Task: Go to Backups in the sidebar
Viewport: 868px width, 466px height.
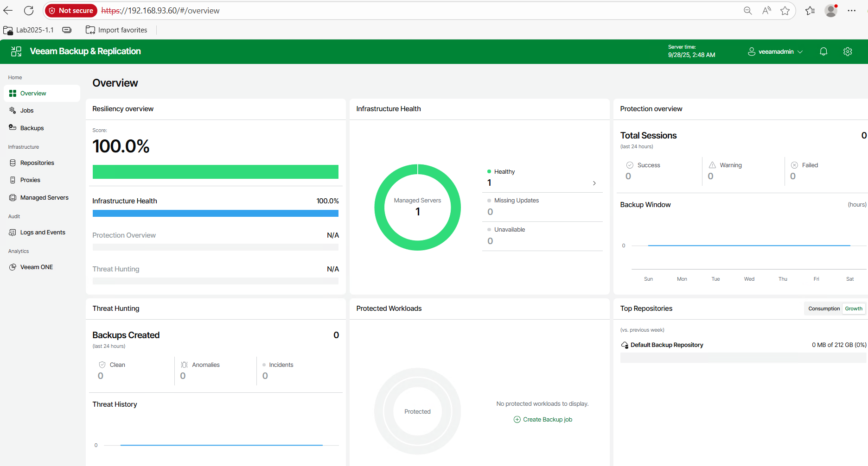Action: click(x=32, y=128)
